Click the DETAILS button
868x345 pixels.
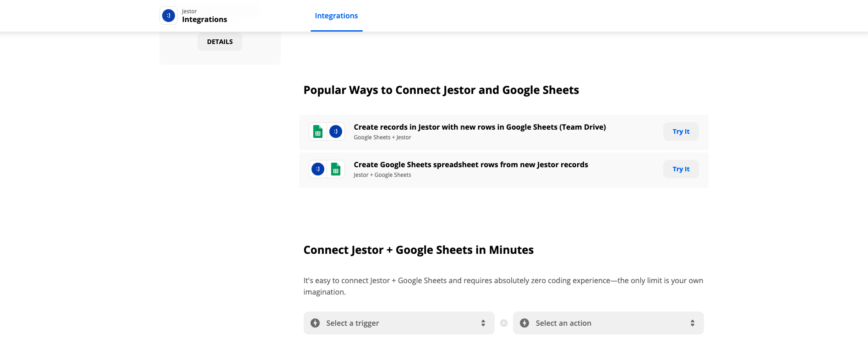pos(220,42)
